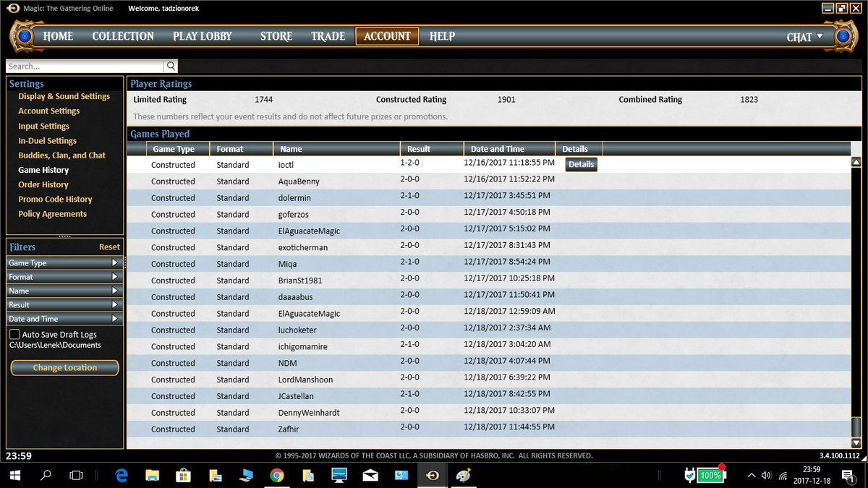Open the Trade tab
Viewport: 868px width, 488px height.
coord(328,36)
